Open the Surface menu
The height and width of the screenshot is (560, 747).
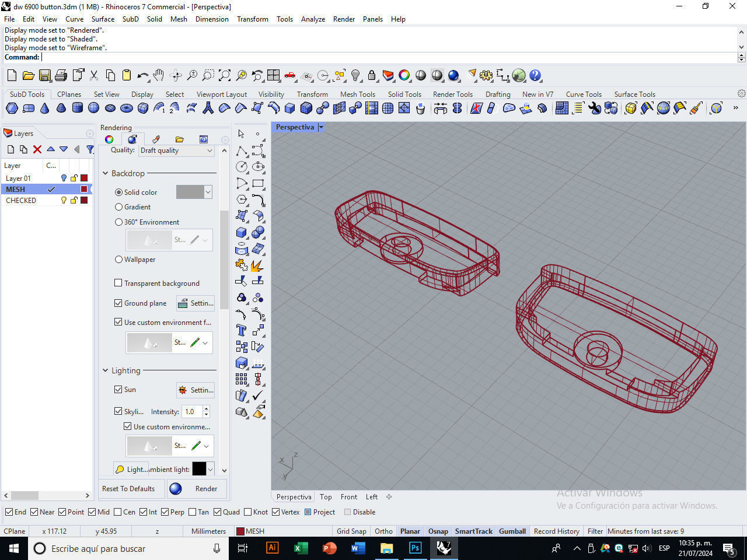click(x=103, y=19)
